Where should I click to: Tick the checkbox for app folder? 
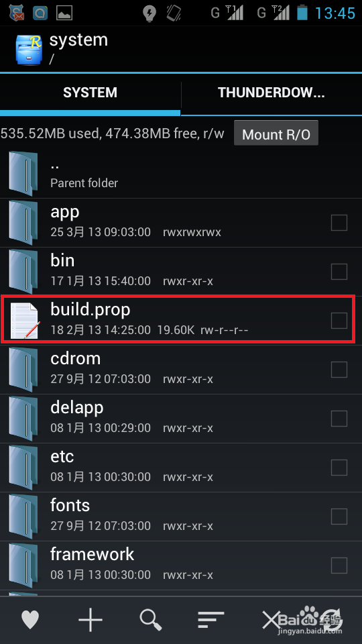tap(339, 223)
